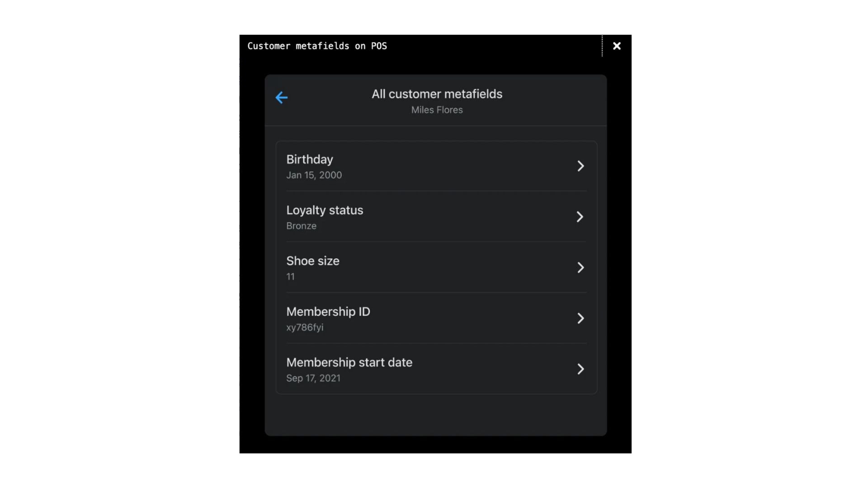Image resolution: width=868 pixels, height=488 pixels.
Task: Click the Membership ID chevron arrow
Action: coord(580,319)
